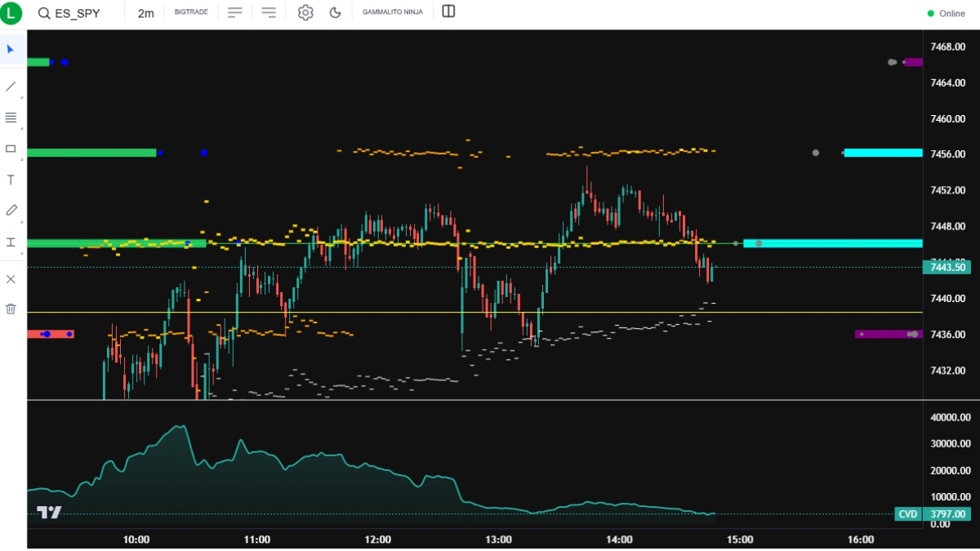Image resolution: width=980 pixels, height=551 pixels.
Task: Select the measure range tool
Action: [11, 242]
